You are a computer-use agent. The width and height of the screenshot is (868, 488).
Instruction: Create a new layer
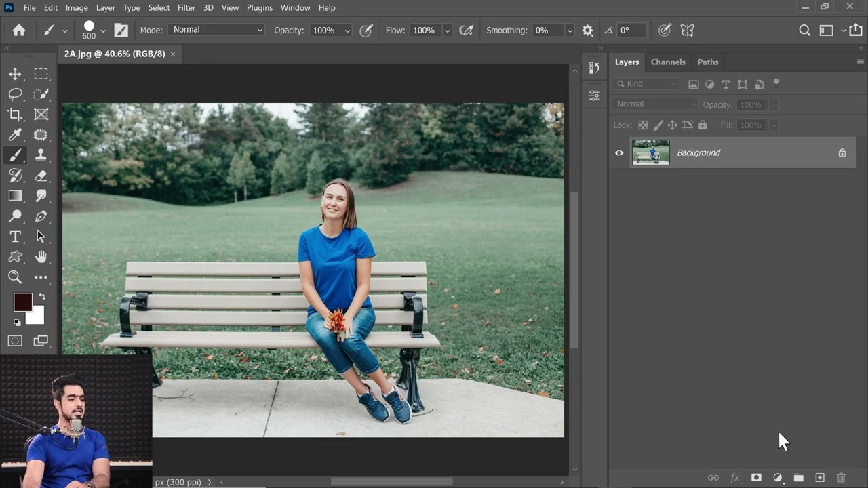[820, 478]
